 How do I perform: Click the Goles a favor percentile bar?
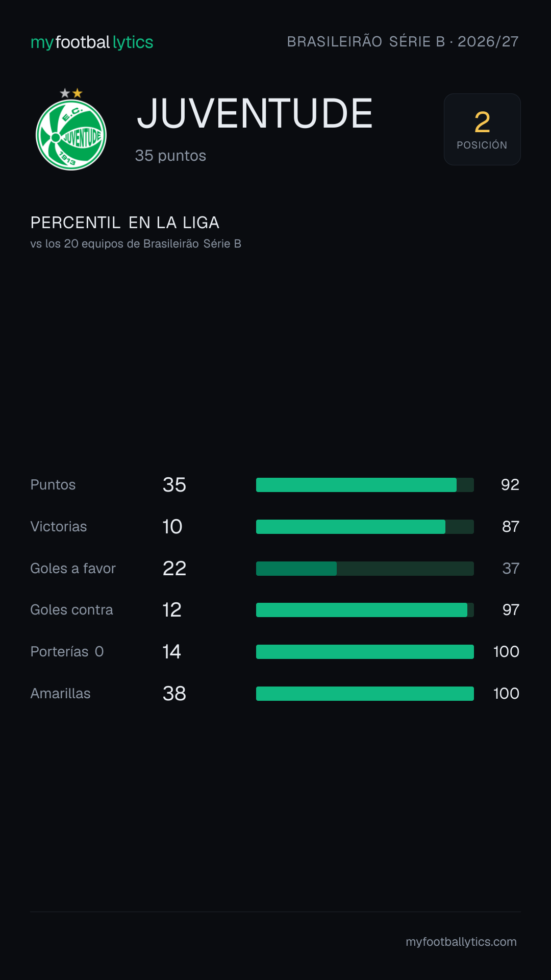coord(365,569)
